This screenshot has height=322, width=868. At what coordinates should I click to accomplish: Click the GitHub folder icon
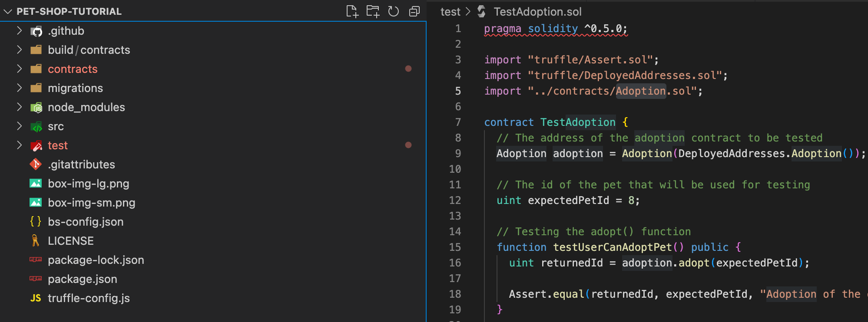pos(36,31)
